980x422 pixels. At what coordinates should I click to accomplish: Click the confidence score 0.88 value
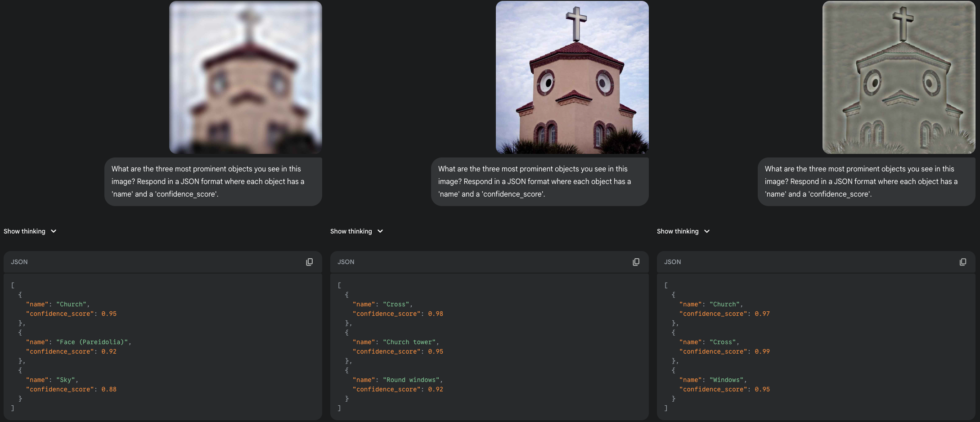click(x=109, y=390)
